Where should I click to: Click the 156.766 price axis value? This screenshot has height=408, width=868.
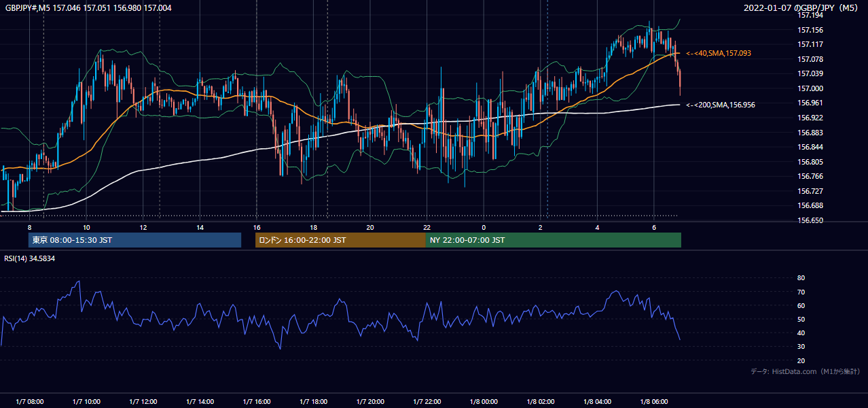pyautogui.click(x=810, y=176)
